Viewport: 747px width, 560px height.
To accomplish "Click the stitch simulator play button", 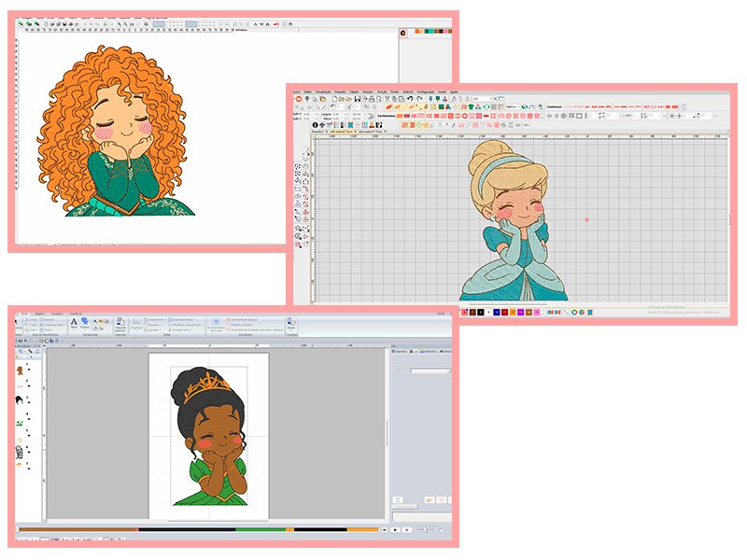I will [395, 529].
